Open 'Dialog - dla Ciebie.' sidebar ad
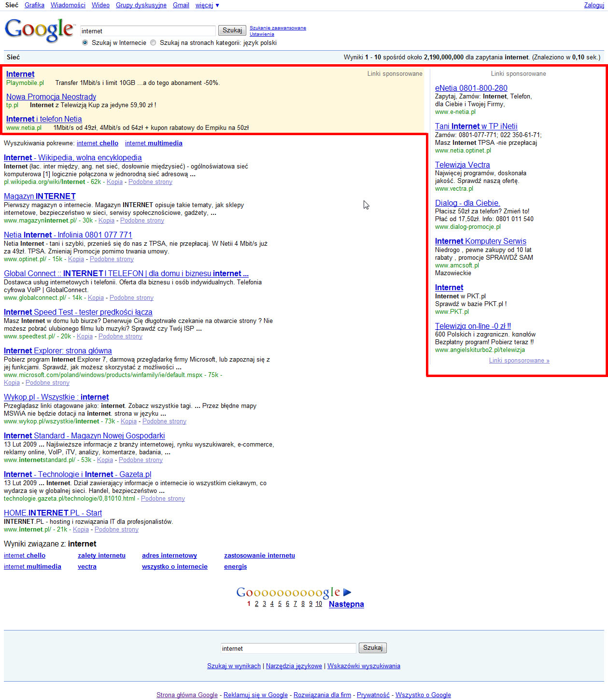The image size is (608, 700). coord(467,203)
